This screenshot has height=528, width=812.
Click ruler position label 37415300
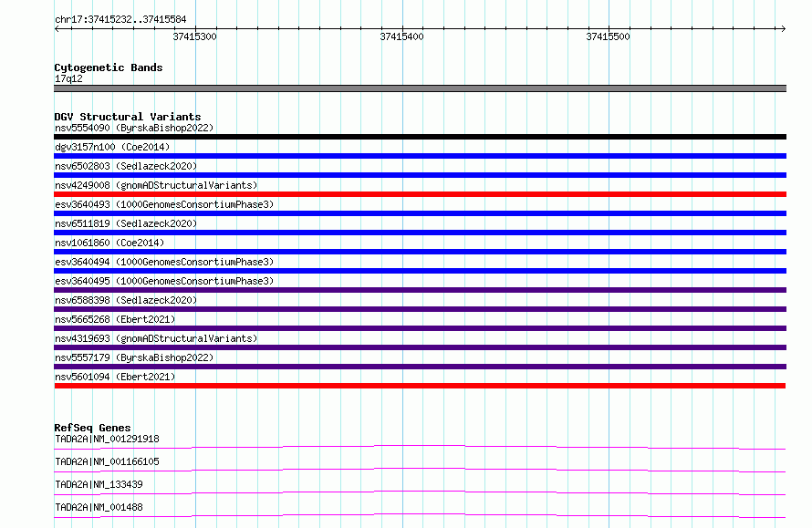(194, 36)
